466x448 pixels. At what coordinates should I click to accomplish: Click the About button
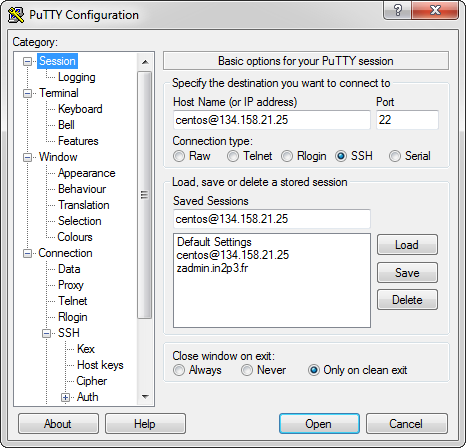[58, 424]
